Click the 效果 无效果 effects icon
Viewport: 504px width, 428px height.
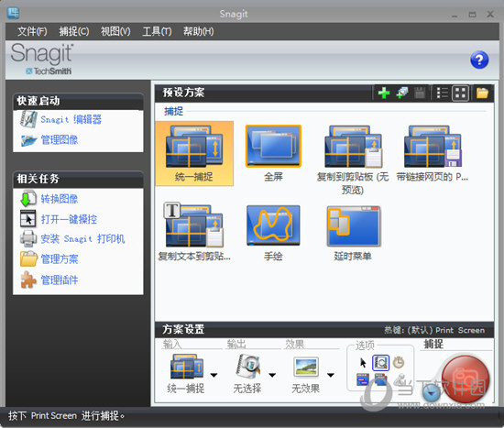click(306, 367)
